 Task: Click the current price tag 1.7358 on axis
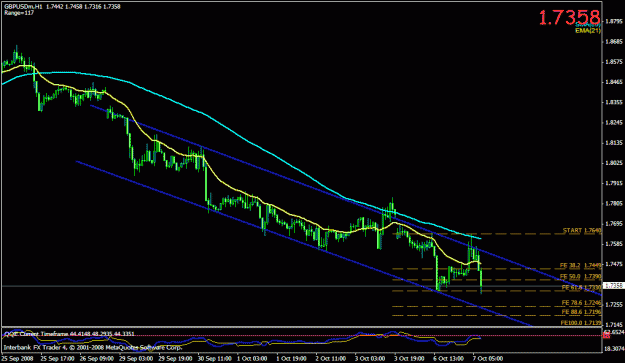point(614,286)
